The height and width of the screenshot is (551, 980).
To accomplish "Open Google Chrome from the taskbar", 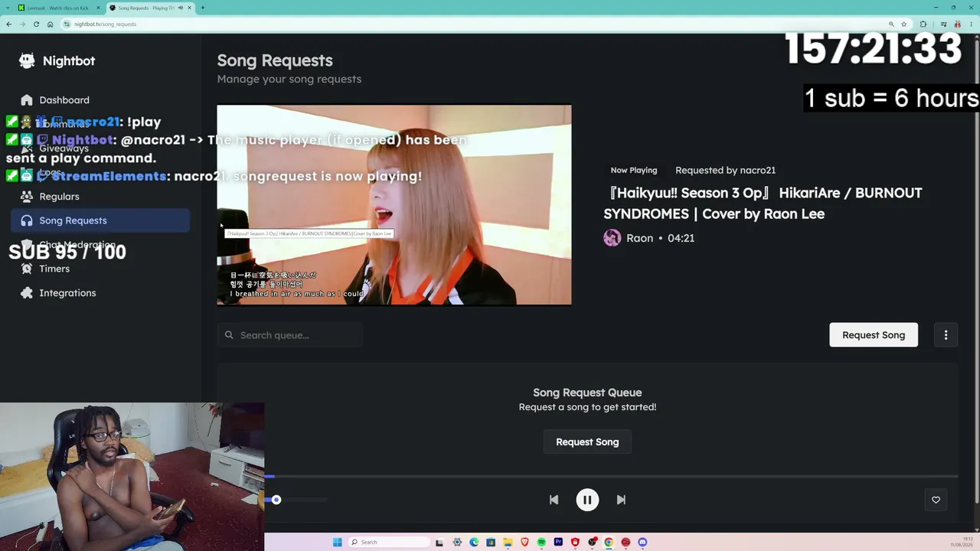I will 609,543.
